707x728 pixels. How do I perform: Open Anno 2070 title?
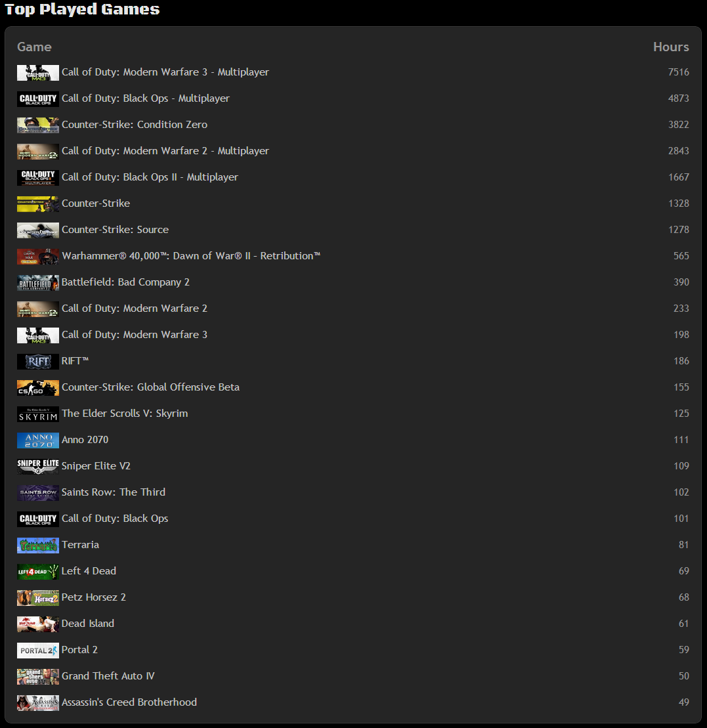(x=85, y=440)
